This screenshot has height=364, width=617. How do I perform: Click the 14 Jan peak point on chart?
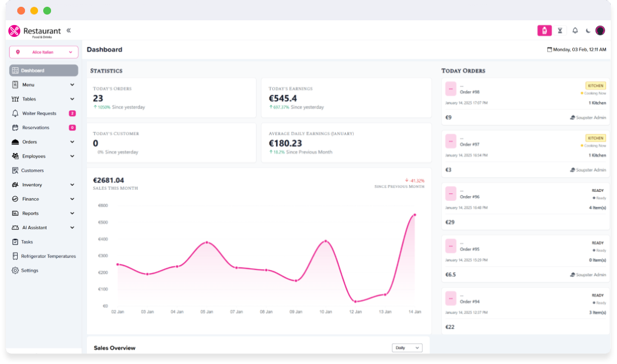click(x=415, y=215)
